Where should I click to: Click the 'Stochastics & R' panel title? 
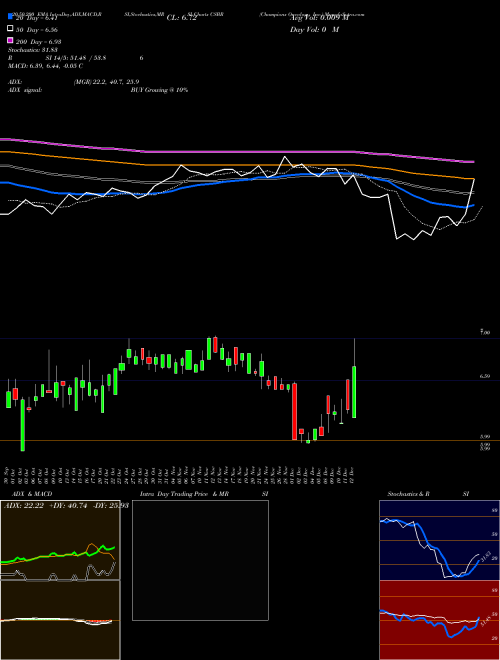409,494
